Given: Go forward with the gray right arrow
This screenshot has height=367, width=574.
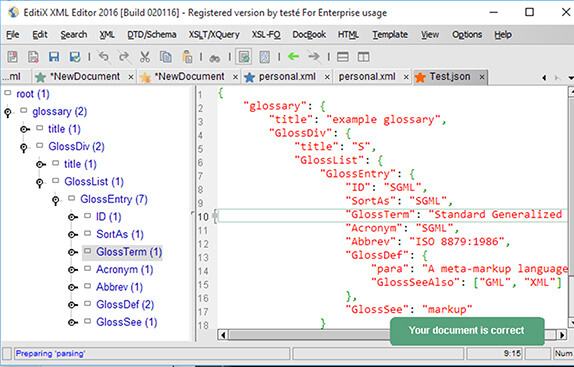Looking at the screenshot, I should (x=314, y=56).
